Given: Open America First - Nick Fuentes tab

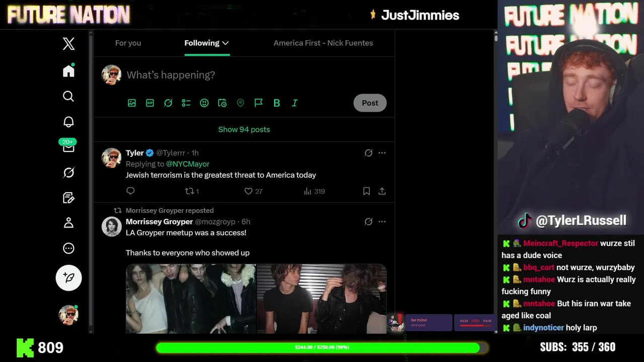Looking at the screenshot, I should coord(324,43).
